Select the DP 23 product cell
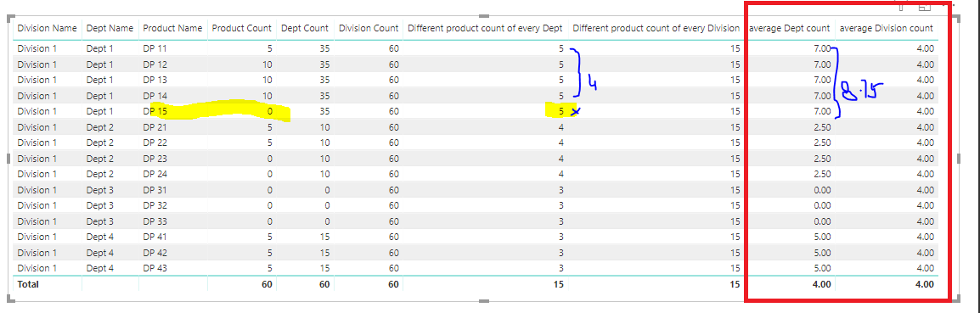This screenshot has width=980, height=313. tap(155, 158)
